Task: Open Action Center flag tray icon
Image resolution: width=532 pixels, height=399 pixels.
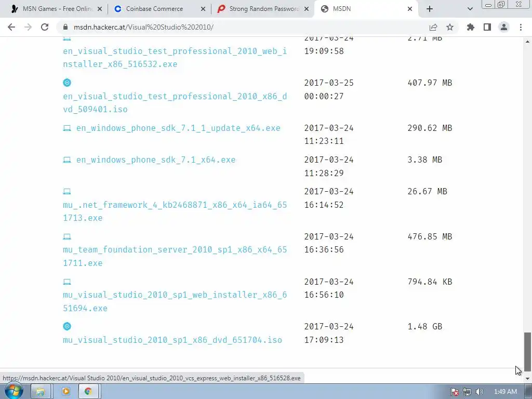Action: 454,392
